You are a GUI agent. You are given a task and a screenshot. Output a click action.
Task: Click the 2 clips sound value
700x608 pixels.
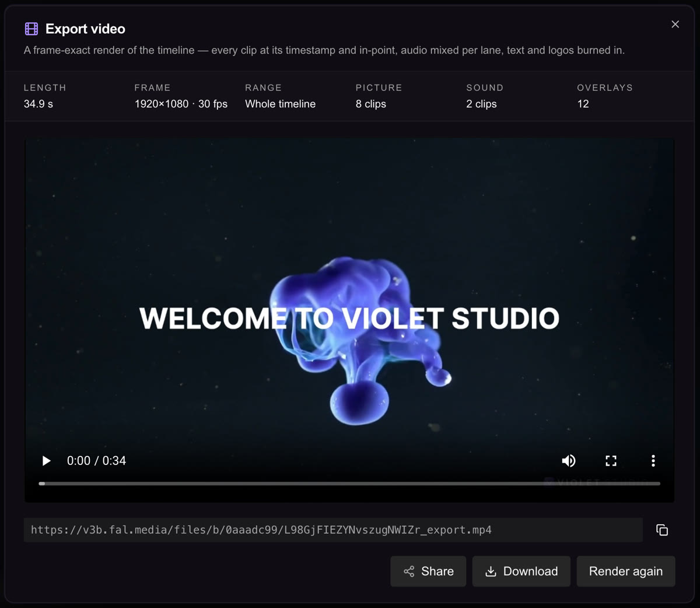pyautogui.click(x=481, y=104)
